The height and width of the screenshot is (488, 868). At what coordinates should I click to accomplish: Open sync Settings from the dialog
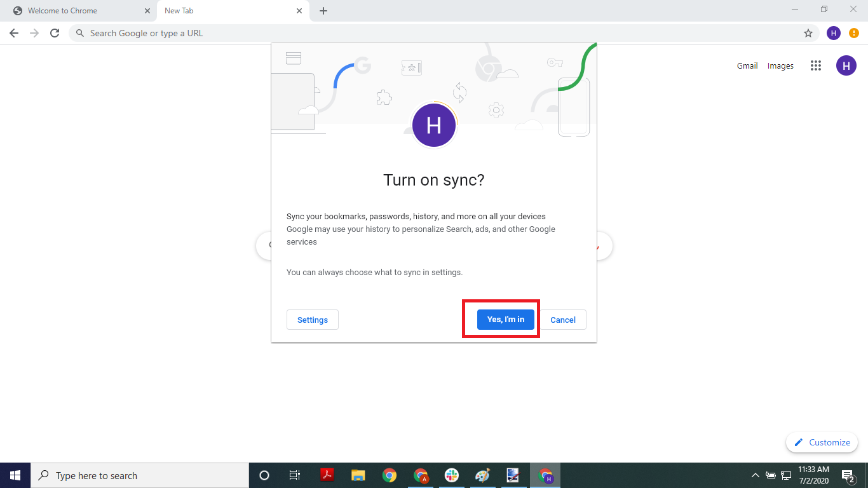click(x=313, y=320)
